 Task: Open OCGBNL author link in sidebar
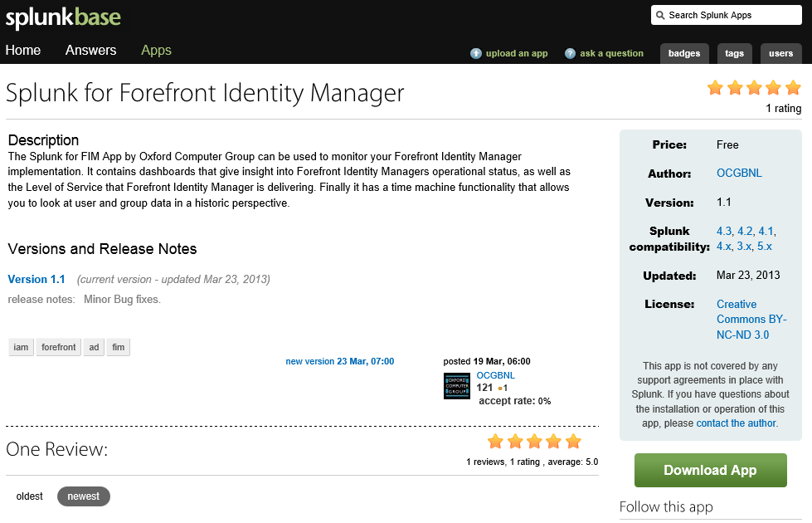[x=739, y=174]
